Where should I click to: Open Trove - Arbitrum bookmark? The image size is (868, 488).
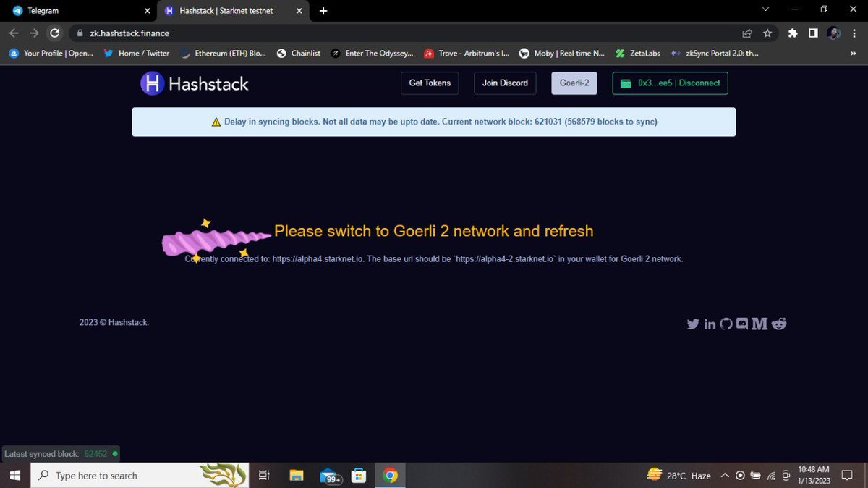(x=467, y=54)
